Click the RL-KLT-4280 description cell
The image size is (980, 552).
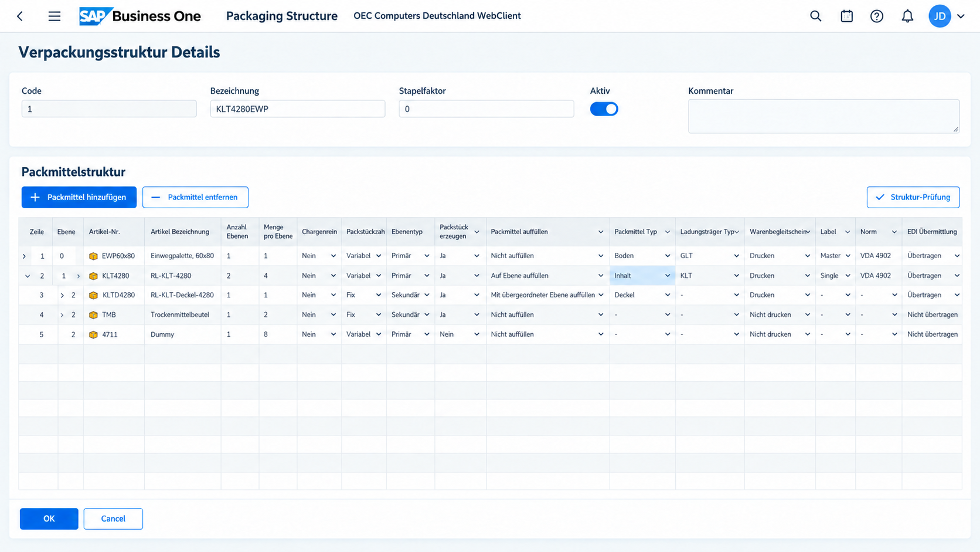tap(182, 276)
